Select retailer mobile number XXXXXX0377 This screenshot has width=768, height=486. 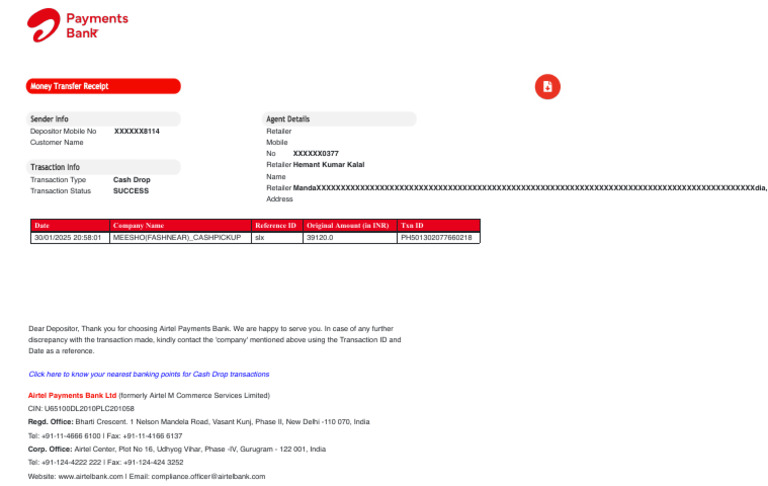tap(315, 153)
